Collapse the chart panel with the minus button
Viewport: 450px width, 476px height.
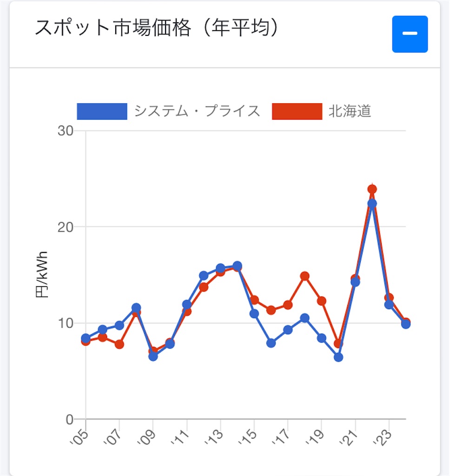point(410,34)
